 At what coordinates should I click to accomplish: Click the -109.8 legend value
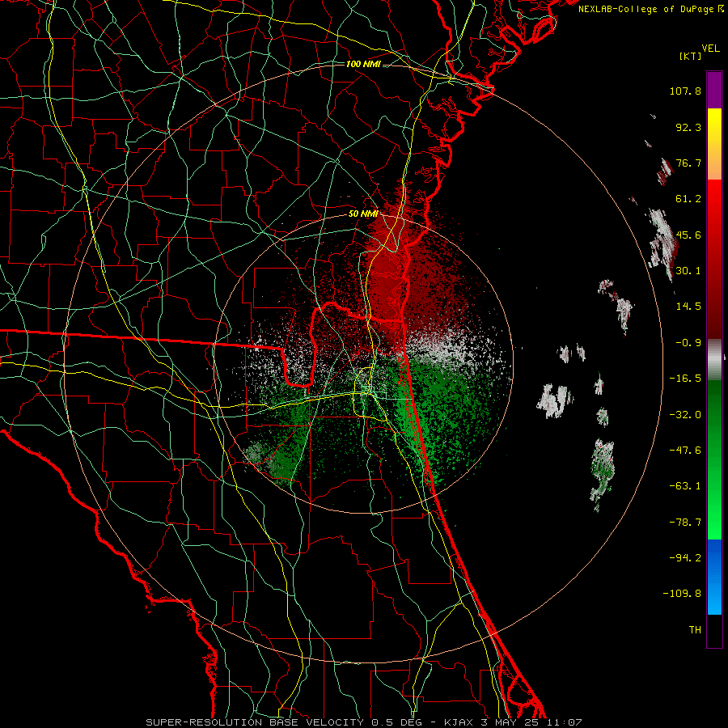[682, 594]
